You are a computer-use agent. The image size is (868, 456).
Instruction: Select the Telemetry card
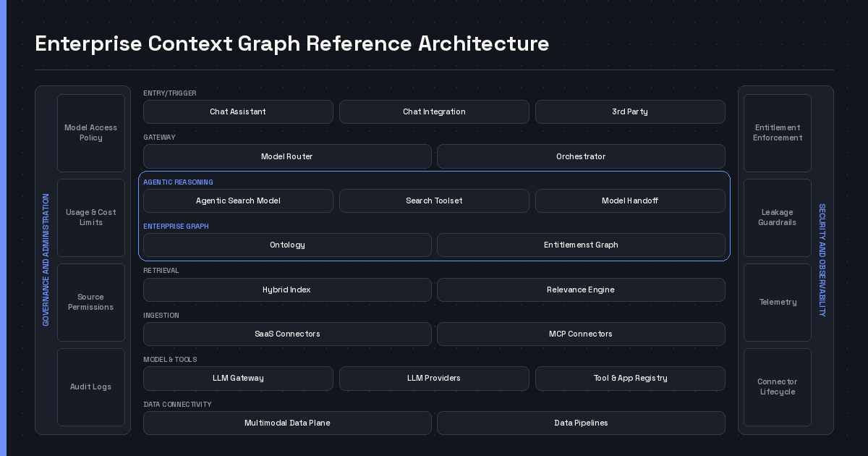778,302
